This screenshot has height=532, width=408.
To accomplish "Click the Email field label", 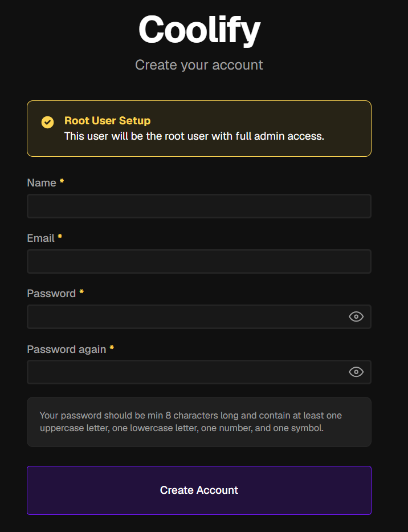I will coord(40,238).
